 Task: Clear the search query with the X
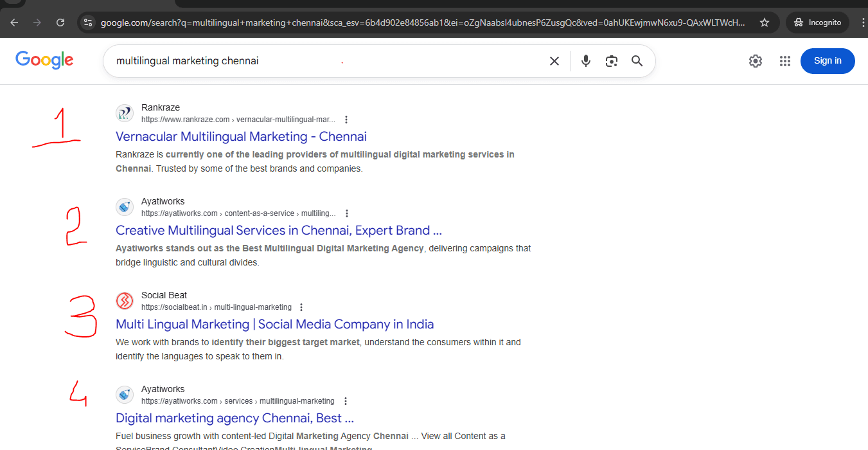click(554, 60)
